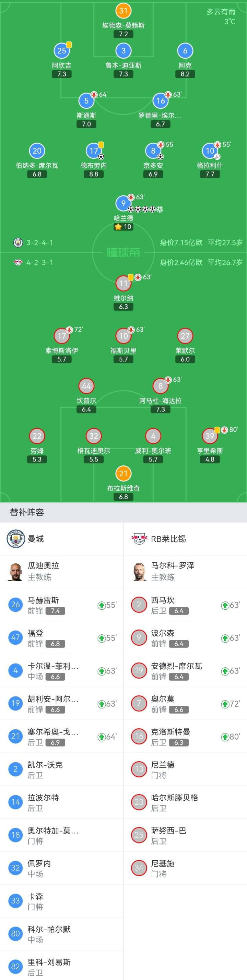247x980 pixels.
Task: Open goalkeeper Ederson's number 31 icon
Action: (x=123, y=11)
